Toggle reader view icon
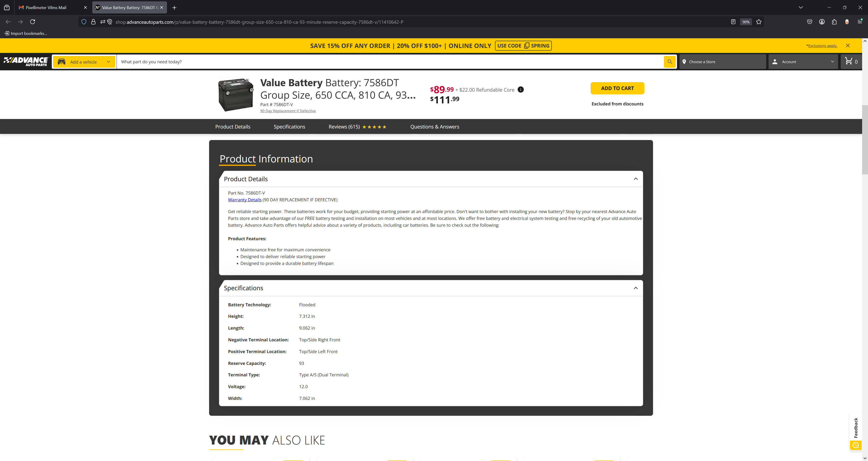 pyautogui.click(x=733, y=22)
